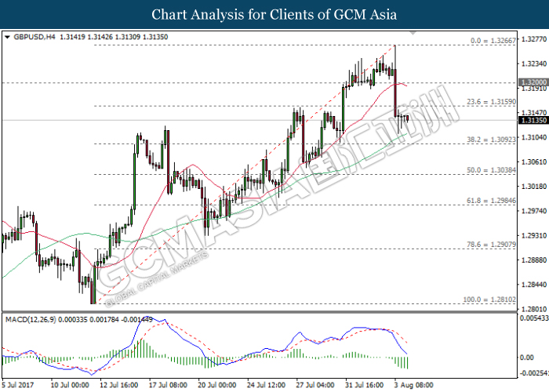
Task: Select the current price tag 1.31350
Action: point(531,120)
